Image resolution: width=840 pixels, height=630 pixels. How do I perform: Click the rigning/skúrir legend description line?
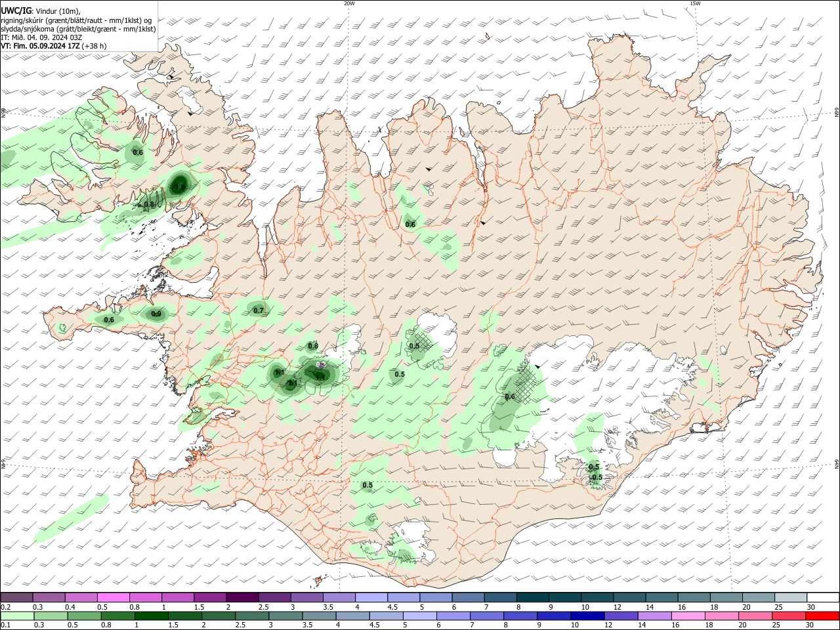pyautogui.click(x=76, y=20)
